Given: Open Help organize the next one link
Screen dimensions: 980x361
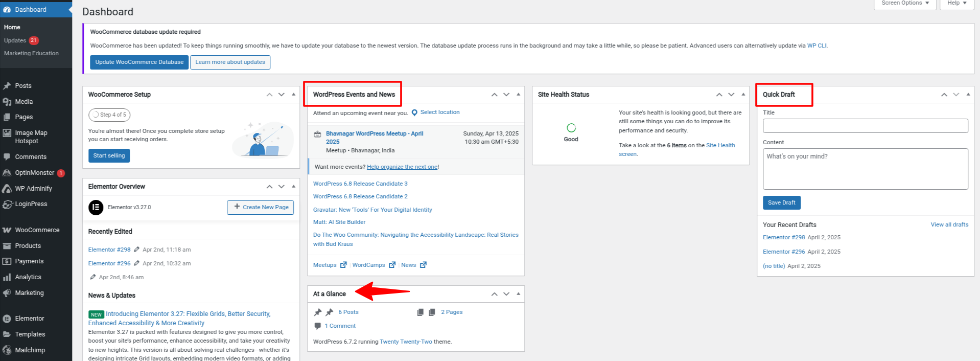Looking at the screenshot, I should coord(402,167).
